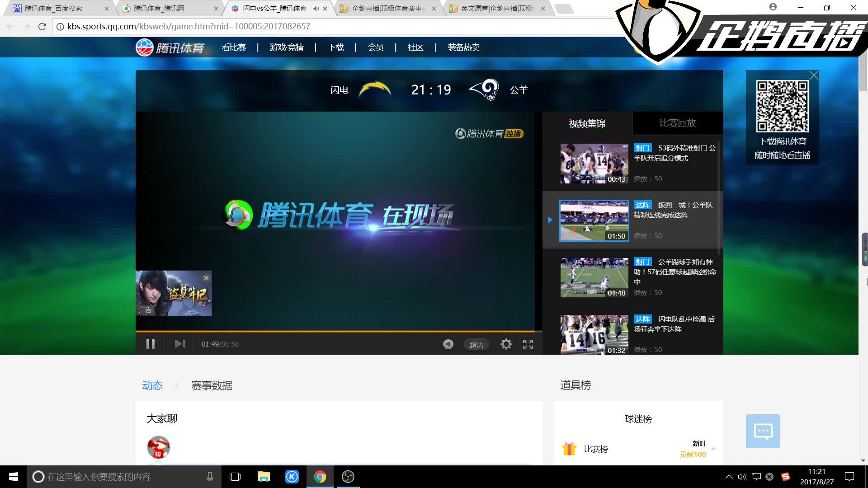Viewport: 868px width, 488px height.
Task: Open the 下载 nav menu
Action: coord(336,47)
